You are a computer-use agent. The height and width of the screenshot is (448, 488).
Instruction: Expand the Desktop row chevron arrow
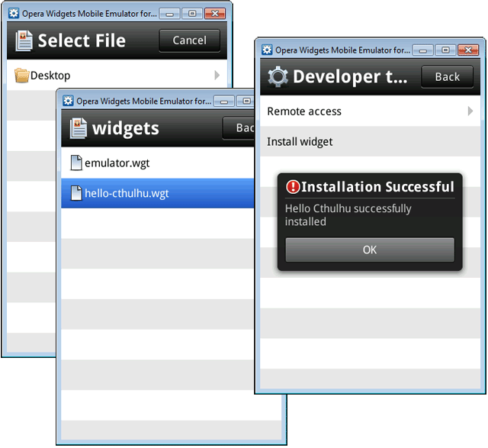[217, 75]
